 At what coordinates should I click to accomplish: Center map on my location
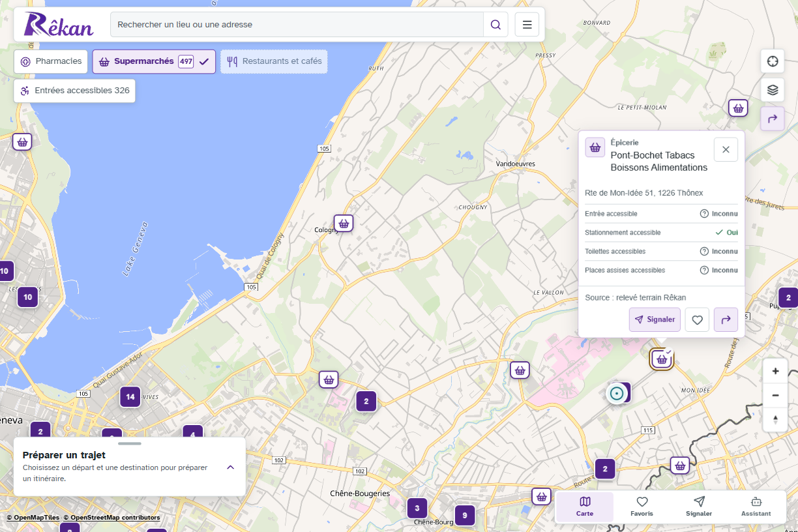coord(773,61)
